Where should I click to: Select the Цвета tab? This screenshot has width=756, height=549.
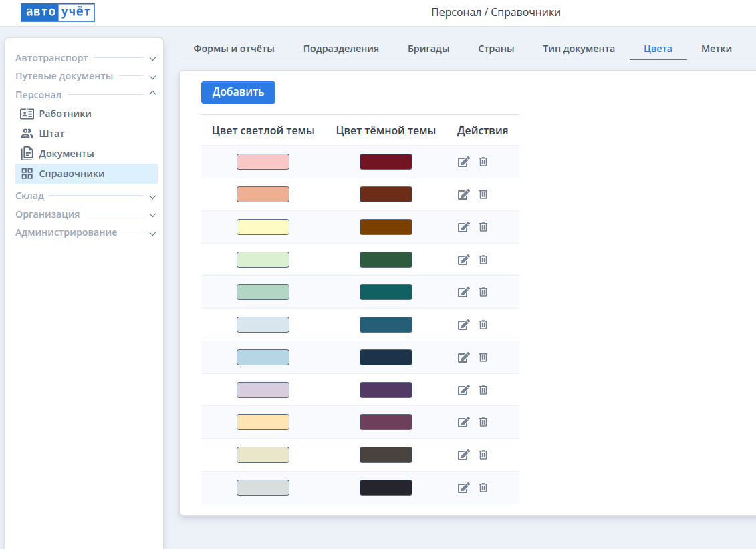658,49
